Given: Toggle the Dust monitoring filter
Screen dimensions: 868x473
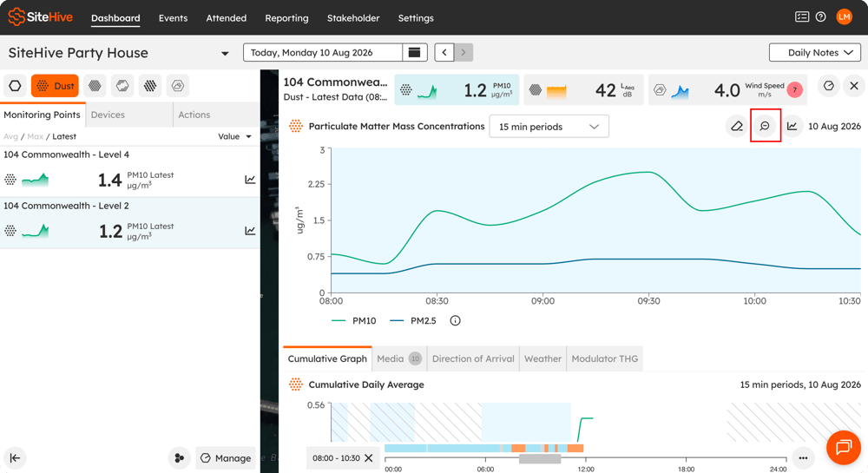Looking at the screenshot, I should point(55,86).
